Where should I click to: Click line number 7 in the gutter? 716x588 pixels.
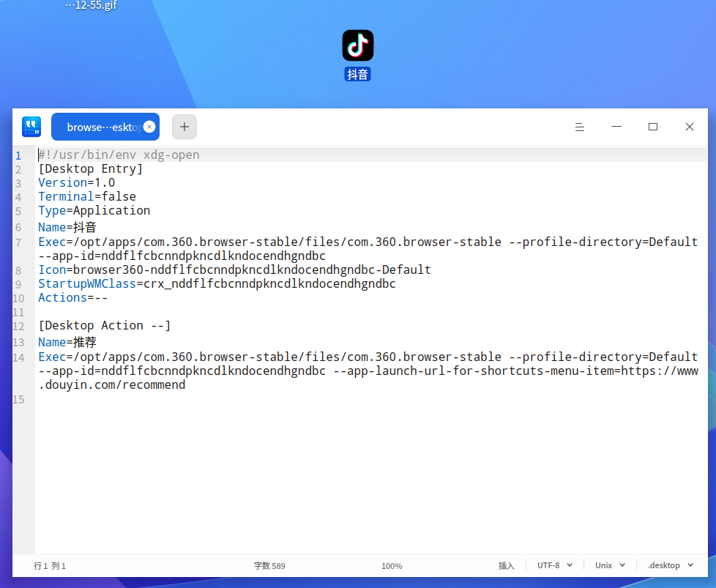(18, 242)
